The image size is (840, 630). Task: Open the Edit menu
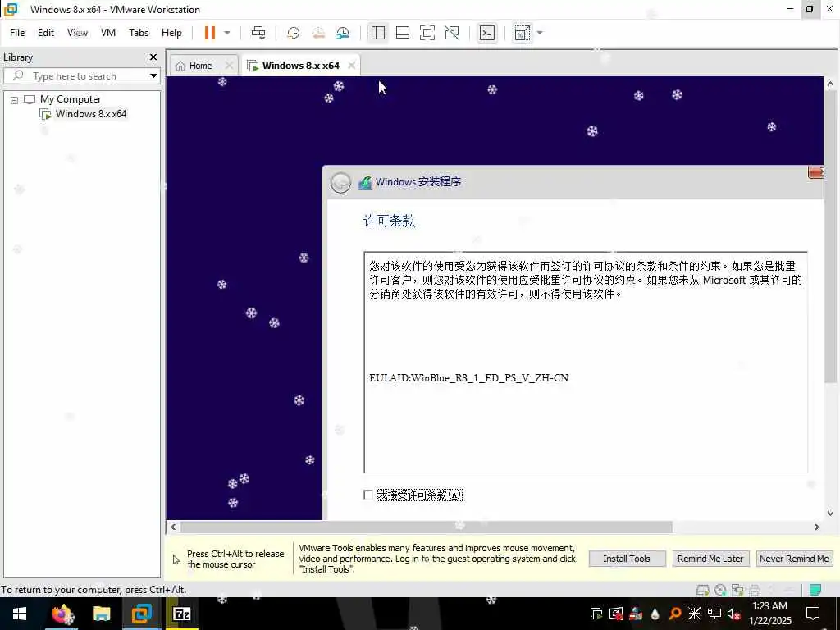(x=46, y=33)
